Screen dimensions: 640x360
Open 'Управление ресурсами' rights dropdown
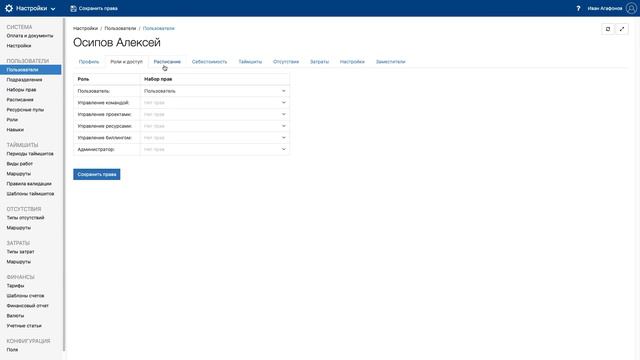pyautogui.click(x=215, y=126)
